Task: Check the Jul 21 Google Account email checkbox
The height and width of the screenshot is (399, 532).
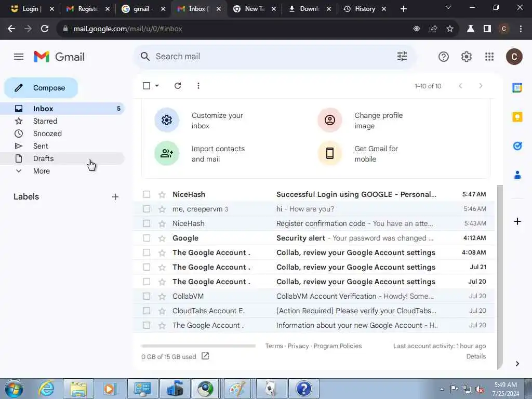Action: click(x=146, y=267)
